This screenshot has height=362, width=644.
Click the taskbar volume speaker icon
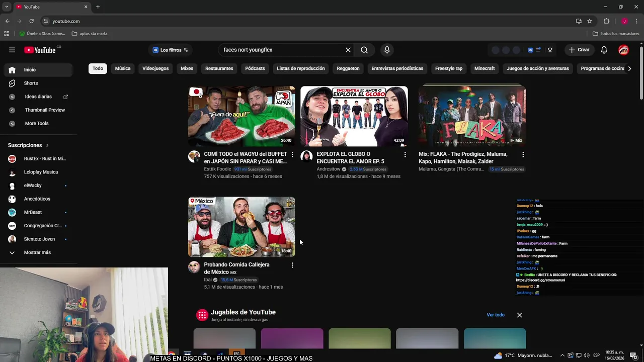point(586,355)
